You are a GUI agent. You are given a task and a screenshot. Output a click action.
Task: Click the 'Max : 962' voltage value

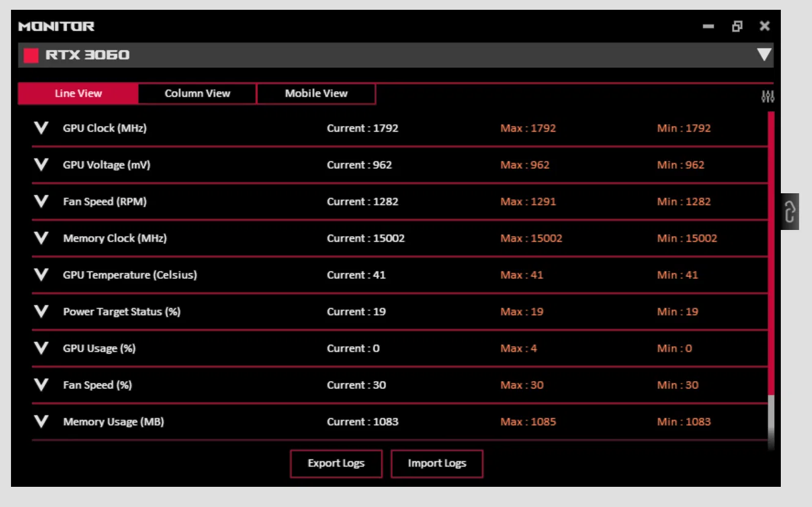pos(525,165)
